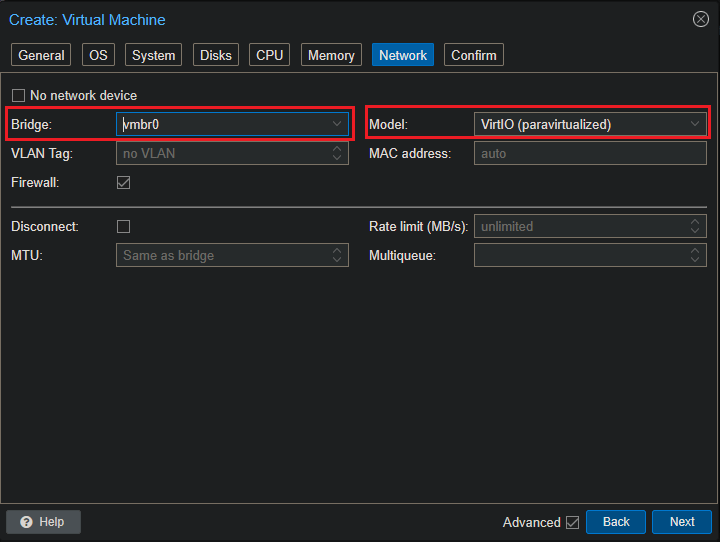This screenshot has height=542, width=720.
Task: Select the Memory tab
Action: click(x=330, y=55)
